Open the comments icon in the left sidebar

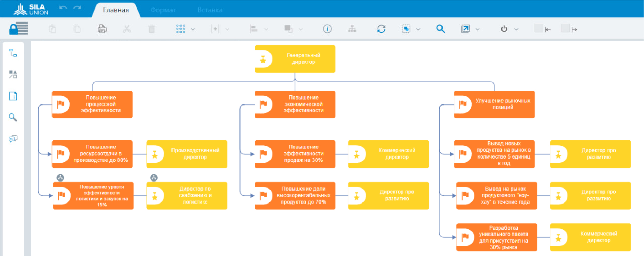tap(13, 139)
